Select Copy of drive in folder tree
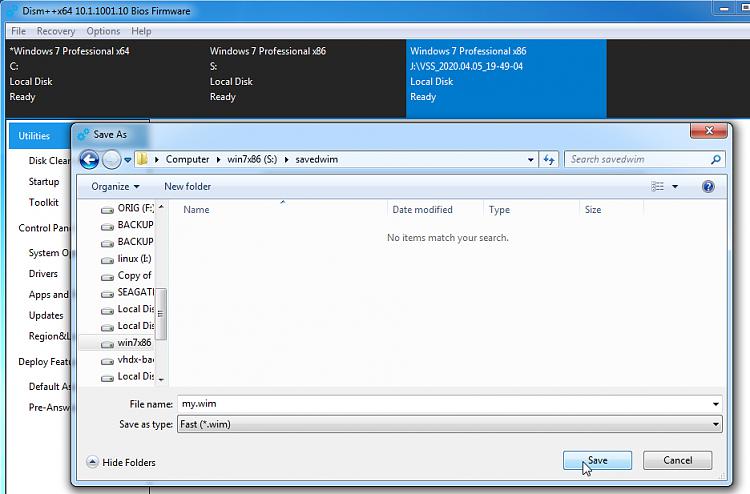Viewport: 750px width, 494px height. 134,275
